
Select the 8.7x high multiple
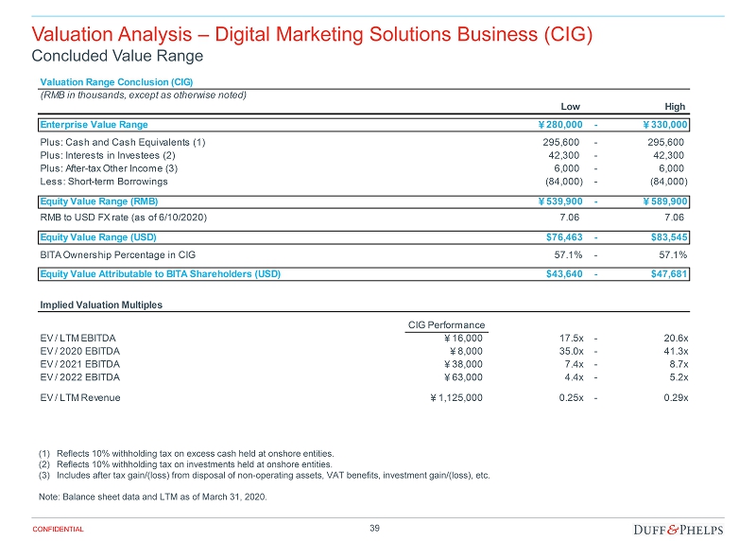tap(679, 364)
